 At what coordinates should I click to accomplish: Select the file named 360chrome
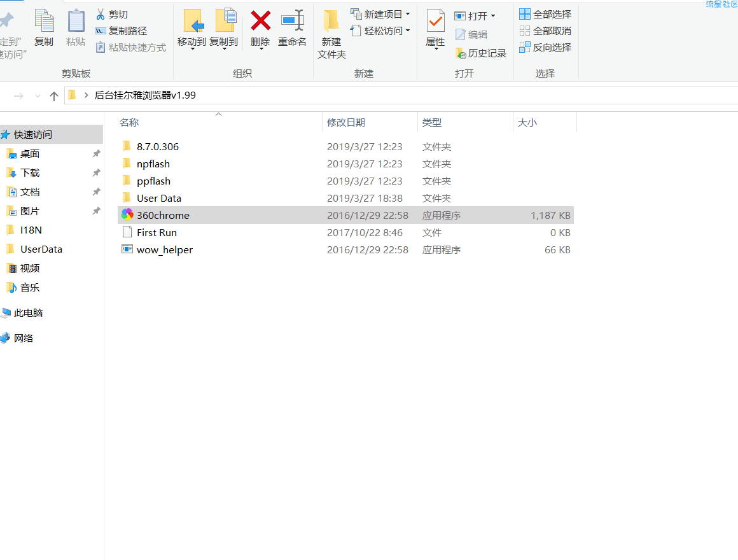(163, 216)
